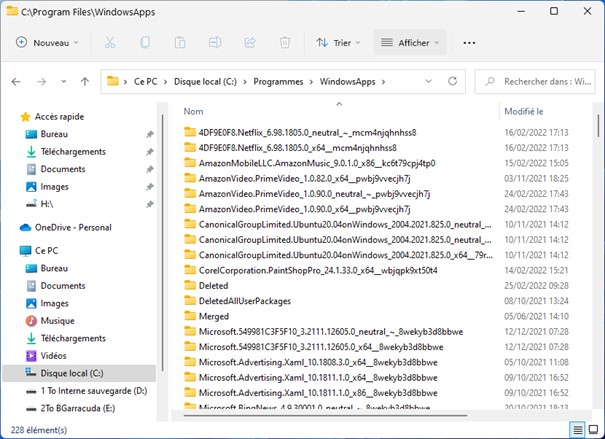605x439 pixels.
Task: Click Disque local (C:) breadcrumb
Action: (x=205, y=82)
